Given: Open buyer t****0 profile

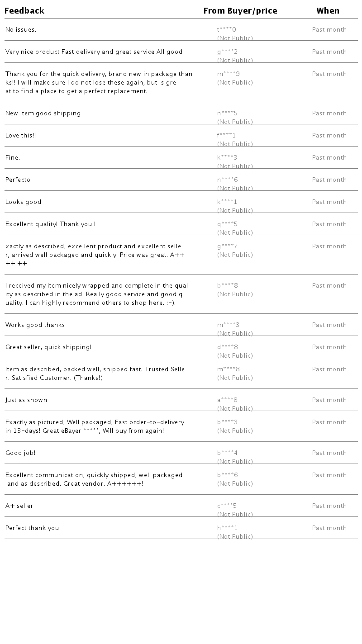Looking at the screenshot, I should click(x=227, y=30).
